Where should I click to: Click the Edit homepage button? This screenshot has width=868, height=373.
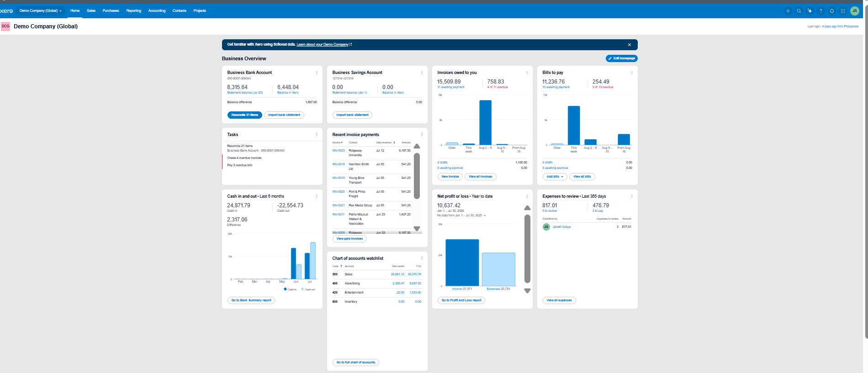coord(622,58)
